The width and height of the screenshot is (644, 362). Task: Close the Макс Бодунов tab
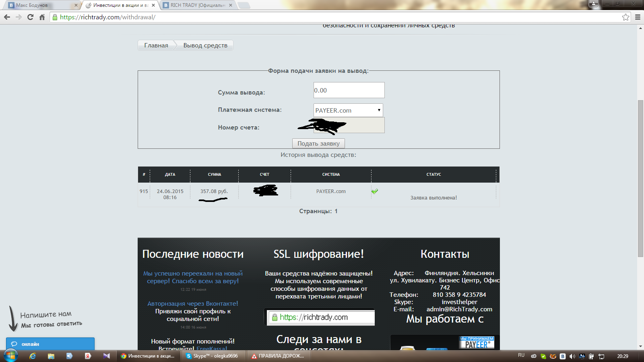tap(76, 5)
